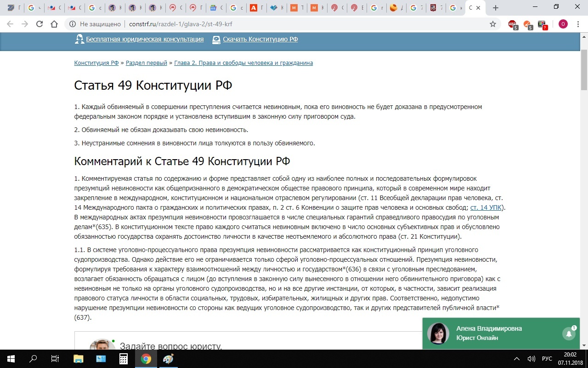Close the currently active browser tab
This screenshot has height=368, width=588.
(479, 8)
